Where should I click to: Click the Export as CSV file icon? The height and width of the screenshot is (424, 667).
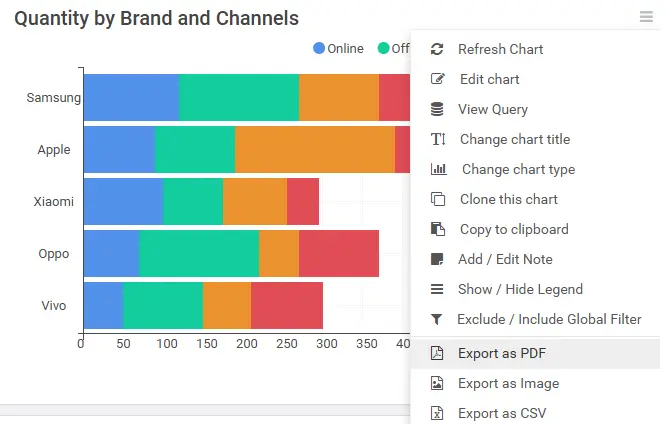pyautogui.click(x=437, y=413)
